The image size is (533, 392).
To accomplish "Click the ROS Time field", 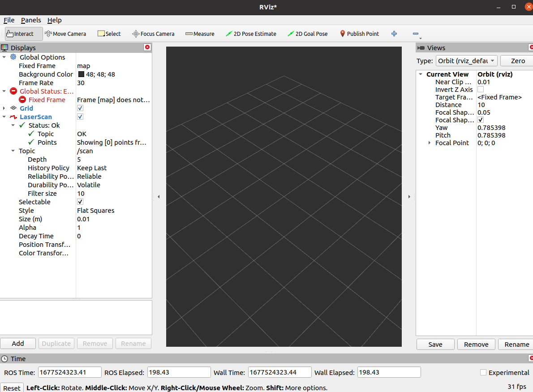I will tap(70, 372).
